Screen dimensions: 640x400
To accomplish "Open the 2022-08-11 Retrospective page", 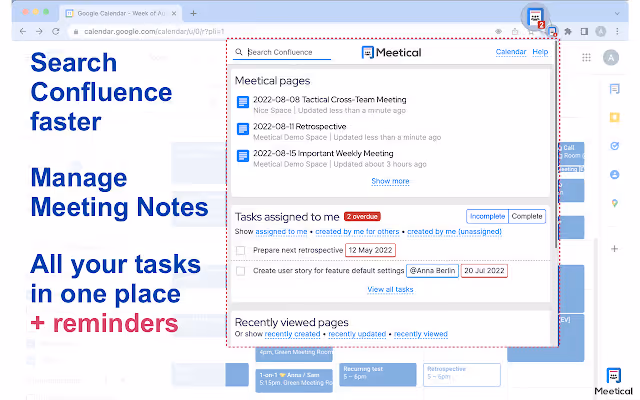I will click(x=300, y=127).
